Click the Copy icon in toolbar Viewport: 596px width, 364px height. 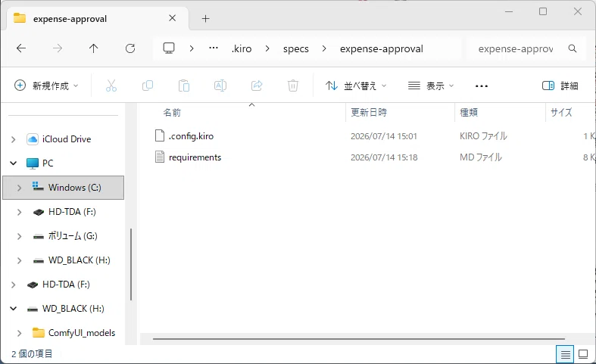click(x=148, y=86)
